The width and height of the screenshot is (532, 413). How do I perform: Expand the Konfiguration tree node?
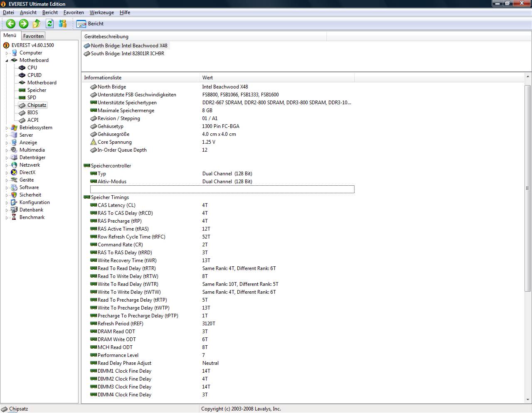(7, 203)
